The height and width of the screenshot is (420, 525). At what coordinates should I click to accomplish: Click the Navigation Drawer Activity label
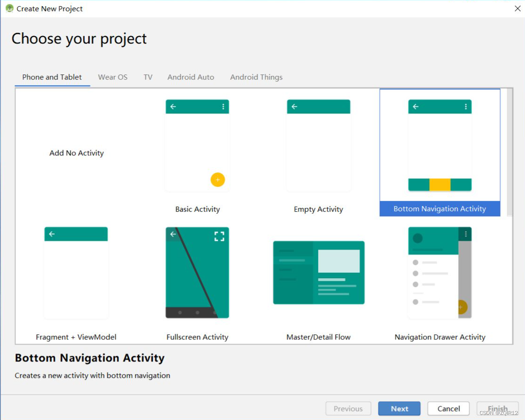point(440,337)
